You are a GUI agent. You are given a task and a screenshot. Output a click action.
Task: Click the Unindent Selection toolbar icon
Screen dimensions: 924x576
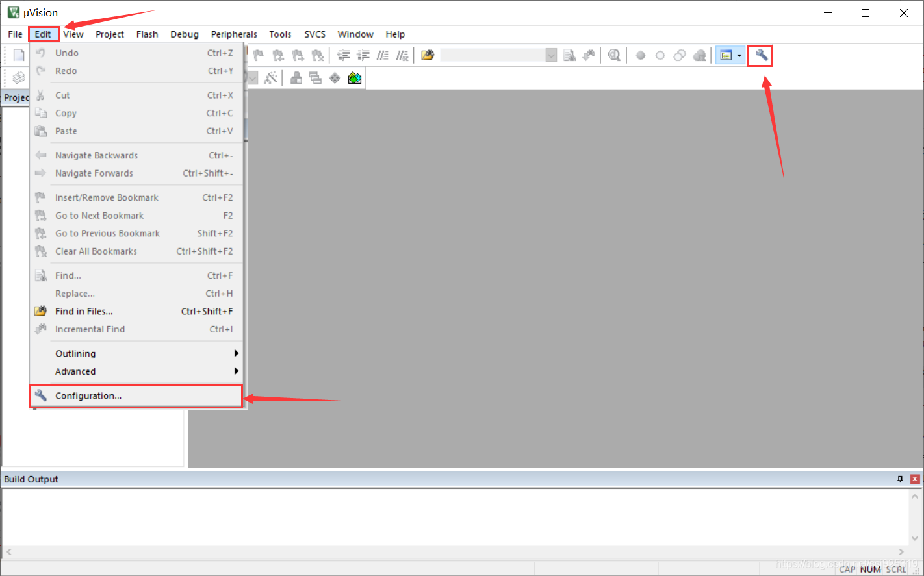[363, 55]
